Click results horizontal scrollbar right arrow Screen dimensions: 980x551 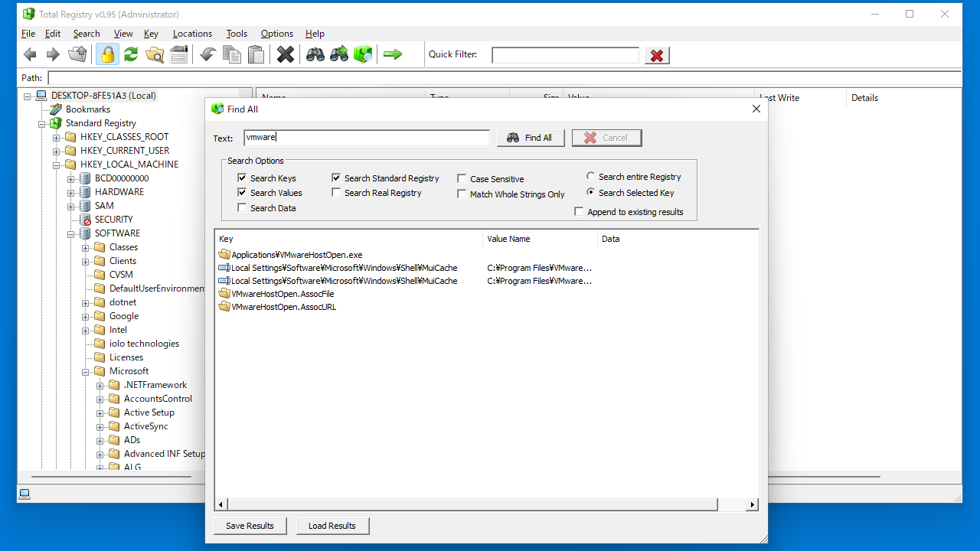(753, 504)
